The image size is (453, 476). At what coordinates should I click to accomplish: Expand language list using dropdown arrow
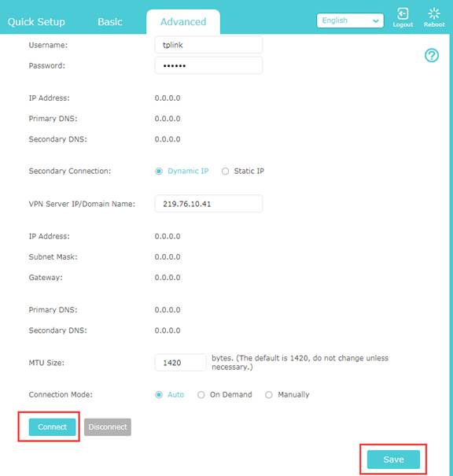coord(376,21)
